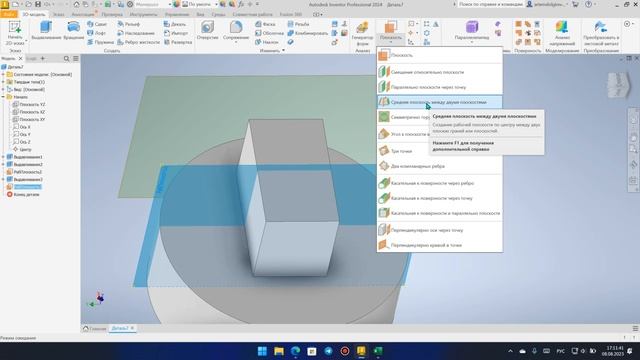Screen dimensions: 640x360
Task: Expand the Твердые тела(1) node
Action: (x=3, y=82)
